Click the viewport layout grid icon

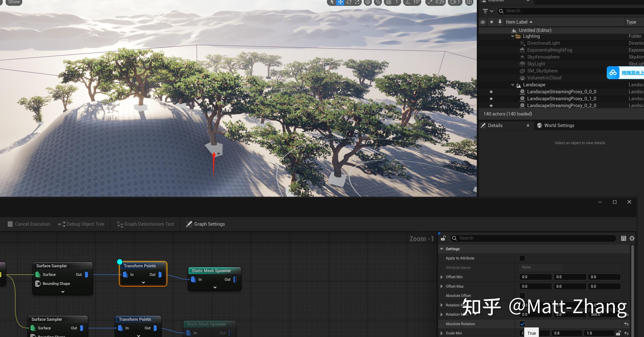469,2
